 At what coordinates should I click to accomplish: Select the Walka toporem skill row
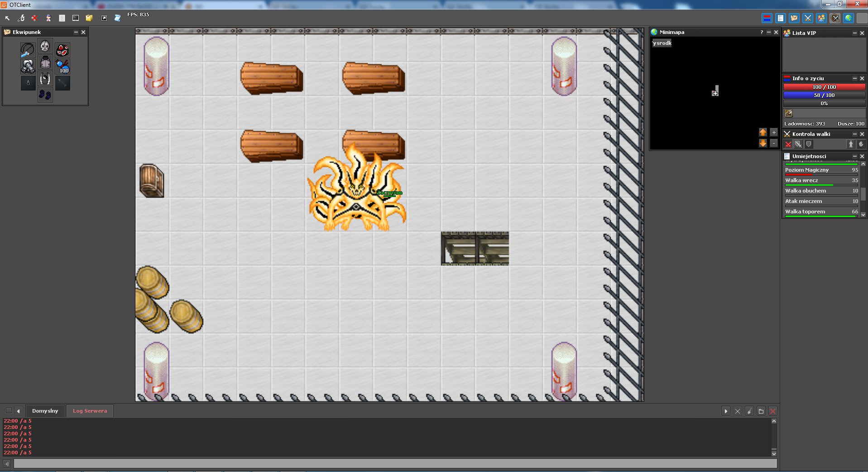coord(821,212)
